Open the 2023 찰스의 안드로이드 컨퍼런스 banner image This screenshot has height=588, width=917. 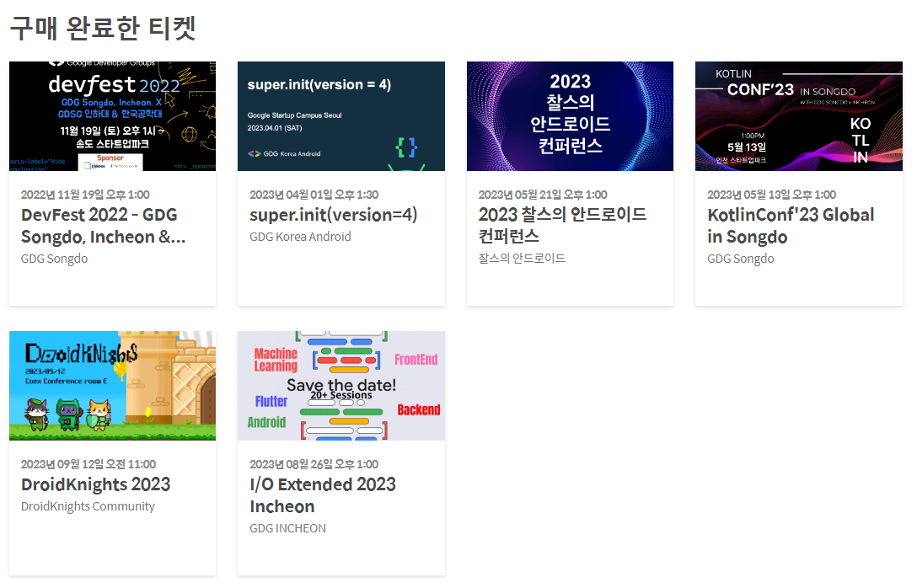coord(571,115)
